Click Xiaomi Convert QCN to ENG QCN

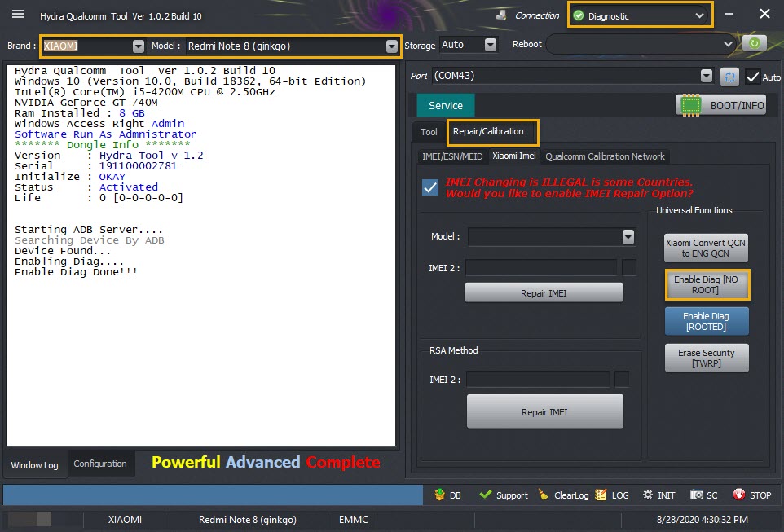tap(706, 248)
